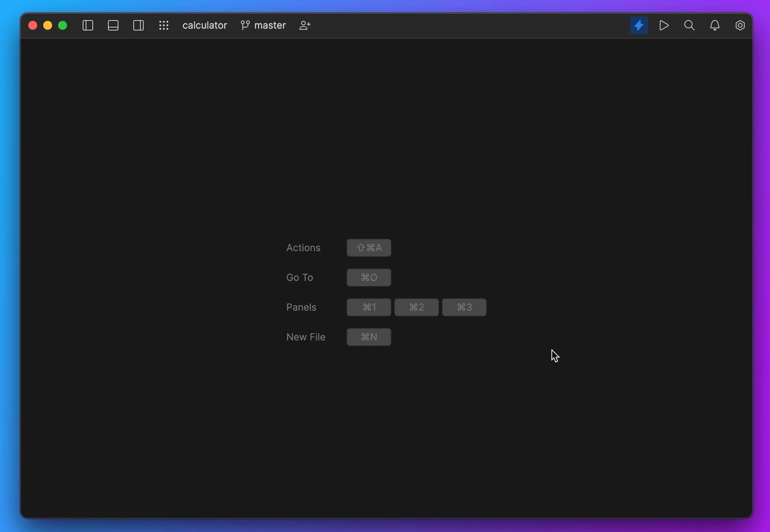Toggle the left sidebar panel

pos(88,25)
